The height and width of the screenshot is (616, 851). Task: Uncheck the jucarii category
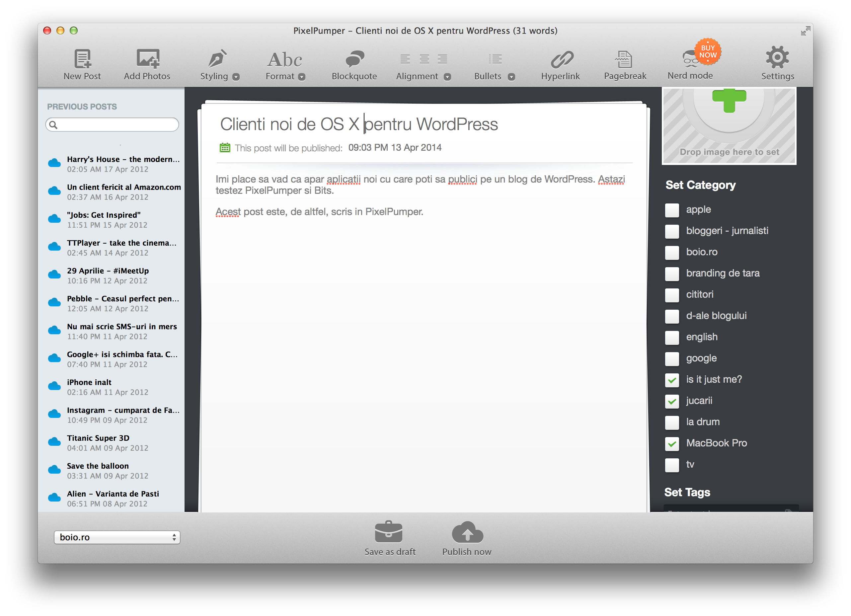[x=672, y=401]
